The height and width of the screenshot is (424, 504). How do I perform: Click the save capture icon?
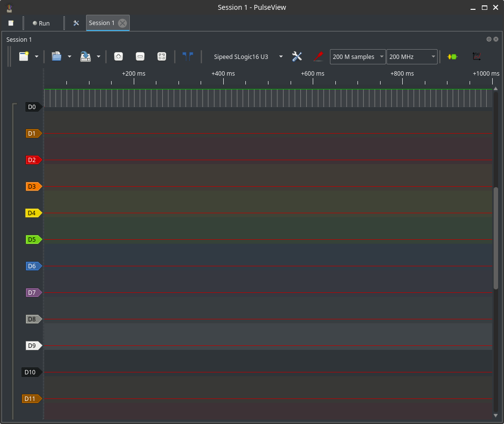[86, 57]
